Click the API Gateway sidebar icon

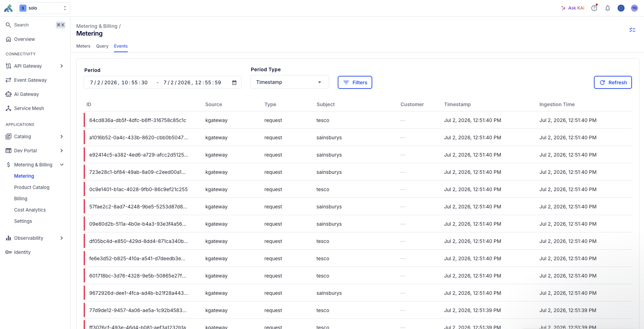pos(8,66)
